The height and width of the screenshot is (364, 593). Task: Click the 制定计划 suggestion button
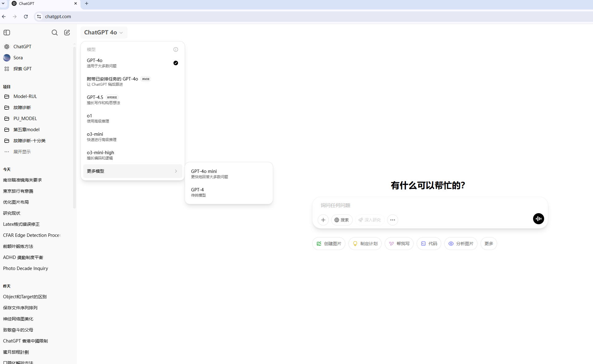point(365,244)
